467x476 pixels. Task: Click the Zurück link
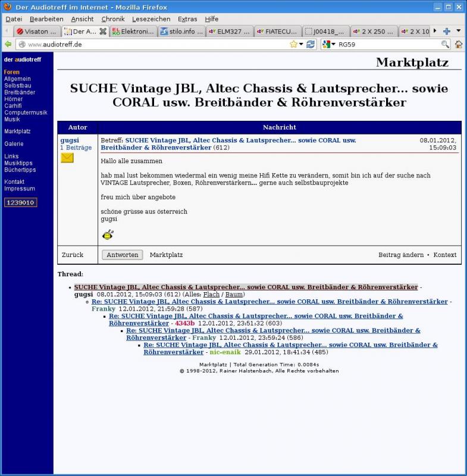(x=72, y=255)
